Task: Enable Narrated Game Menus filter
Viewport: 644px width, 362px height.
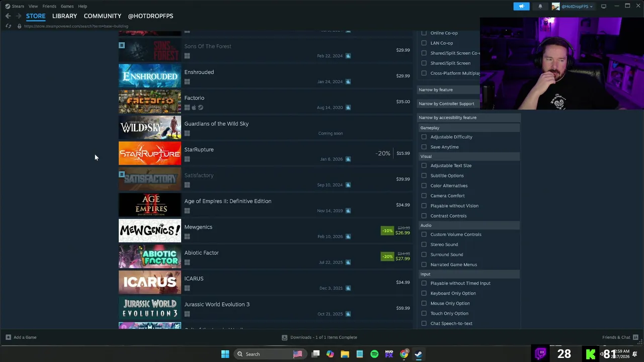Action: pos(424,264)
